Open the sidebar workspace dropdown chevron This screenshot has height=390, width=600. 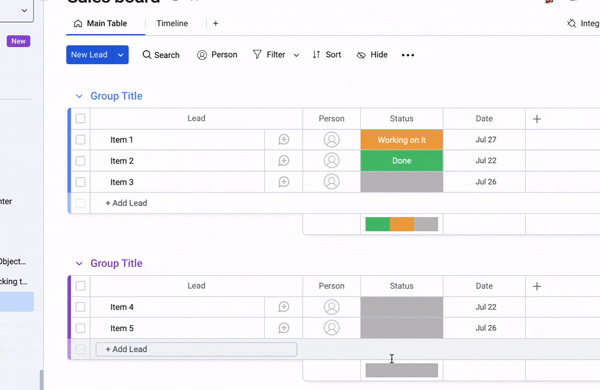point(24,10)
